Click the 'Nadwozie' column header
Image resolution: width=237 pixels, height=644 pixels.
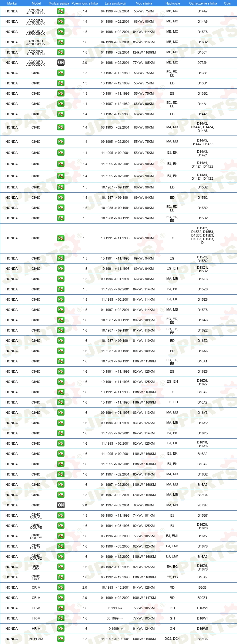172,3
